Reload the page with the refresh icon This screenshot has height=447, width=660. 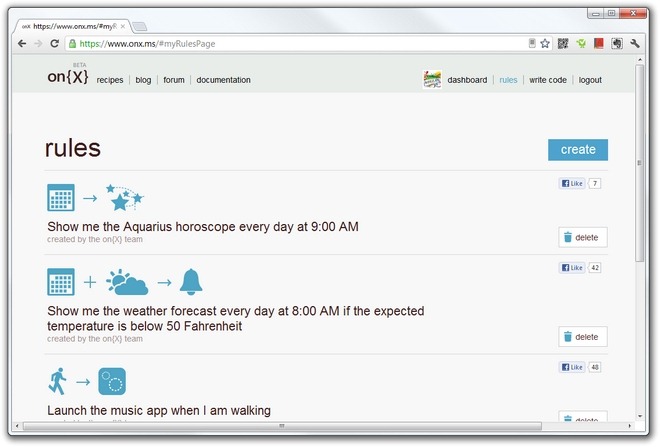(54, 43)
